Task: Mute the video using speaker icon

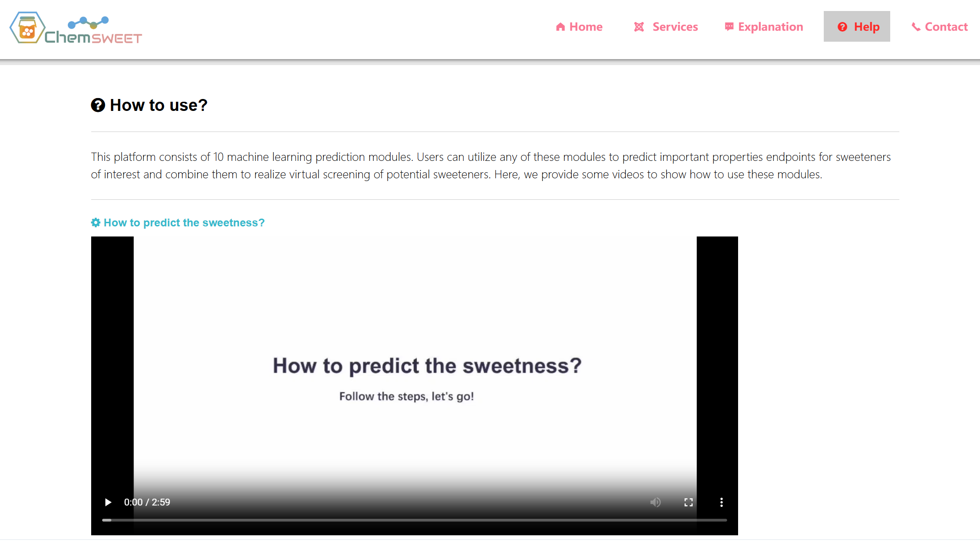Action: tap(656, 502)
